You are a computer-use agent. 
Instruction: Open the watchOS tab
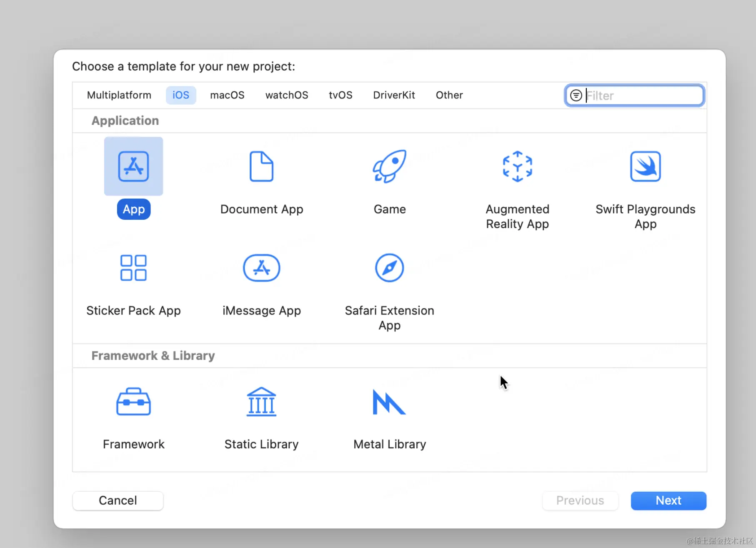pos(287,95)
